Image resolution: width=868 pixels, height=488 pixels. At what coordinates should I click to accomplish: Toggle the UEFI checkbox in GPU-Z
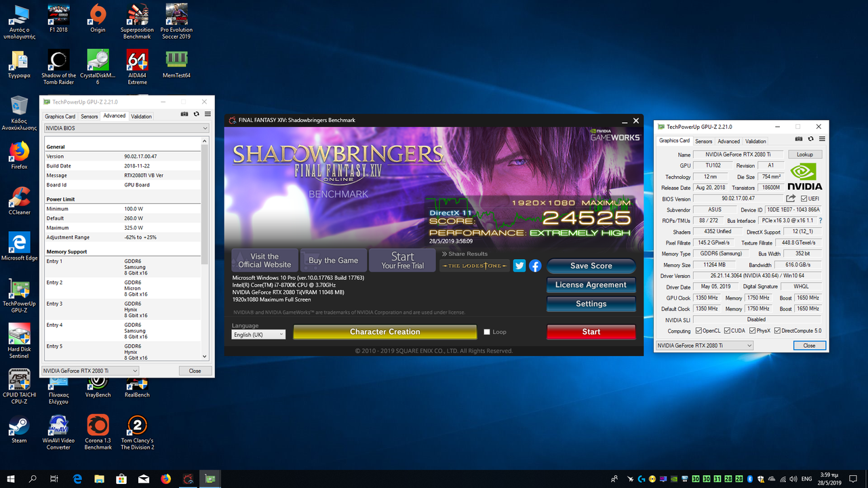pyautogui.click(x=804, y=199)
